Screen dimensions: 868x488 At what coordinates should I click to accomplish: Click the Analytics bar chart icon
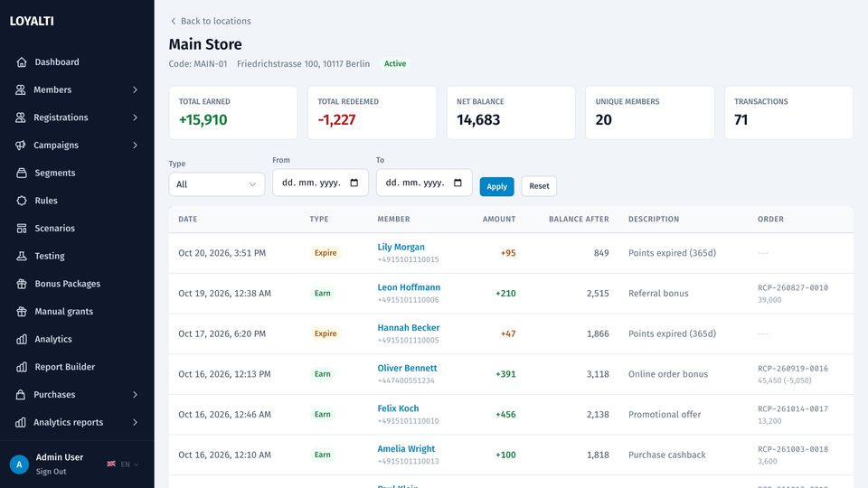click(x=22, y=339)
